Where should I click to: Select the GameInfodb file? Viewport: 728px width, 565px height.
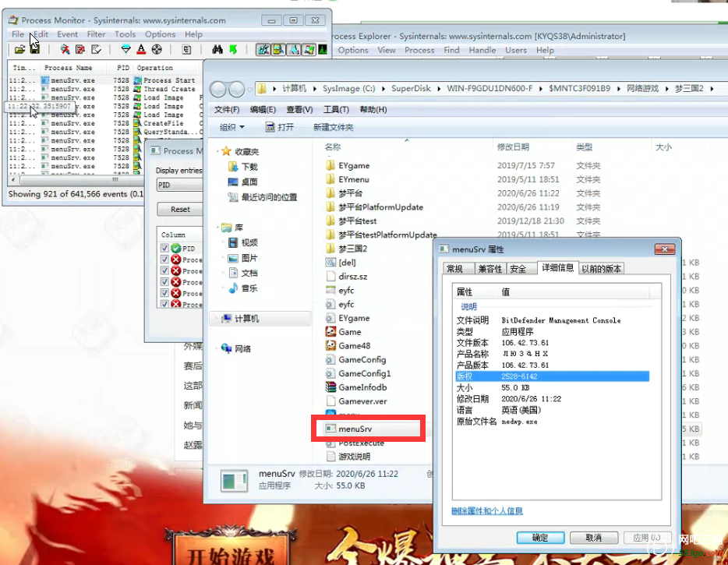click(356, 387)
